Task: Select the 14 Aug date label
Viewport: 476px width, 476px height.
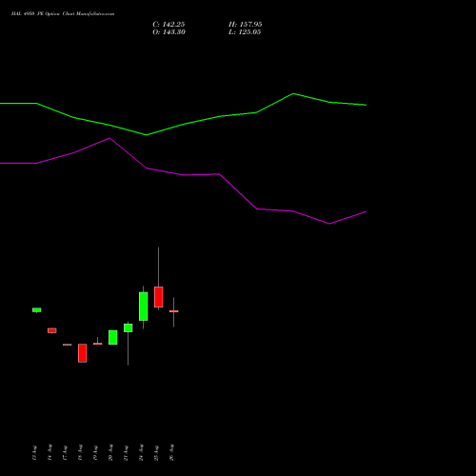Action: coord(50,452)
